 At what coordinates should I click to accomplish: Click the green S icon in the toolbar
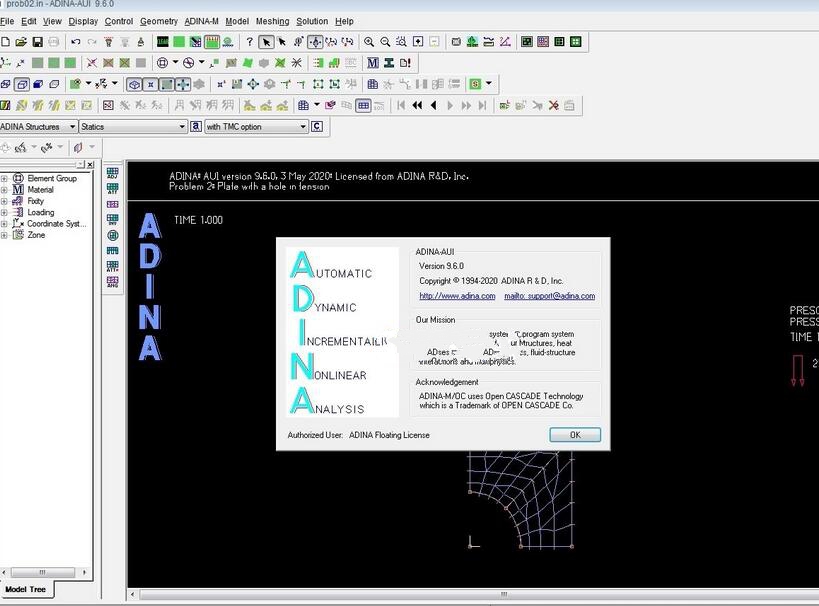[x=475, y=84]
